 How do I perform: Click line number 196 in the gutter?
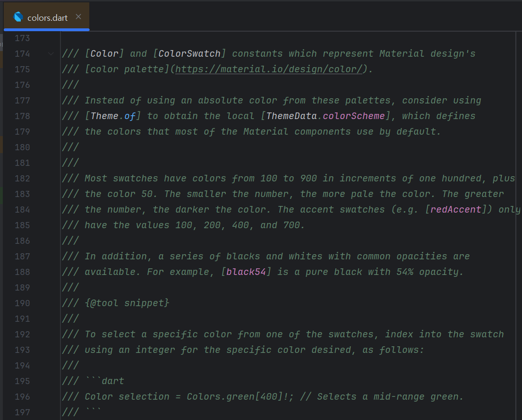pyautogui.click(x=22, y=397)
